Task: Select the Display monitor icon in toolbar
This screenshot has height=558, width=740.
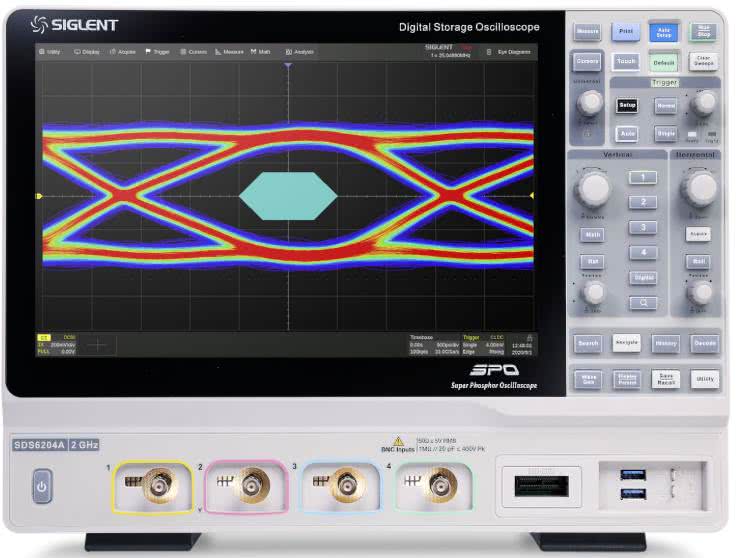Action: pyautogui.click(x=87, y=51)
